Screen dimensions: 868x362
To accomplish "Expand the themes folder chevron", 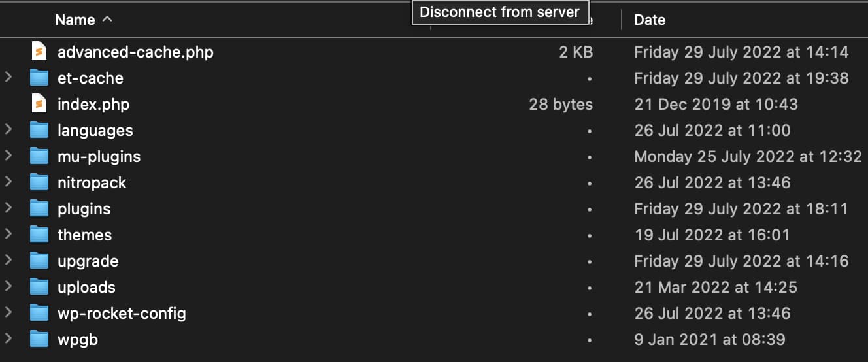I will click(8, 235).
